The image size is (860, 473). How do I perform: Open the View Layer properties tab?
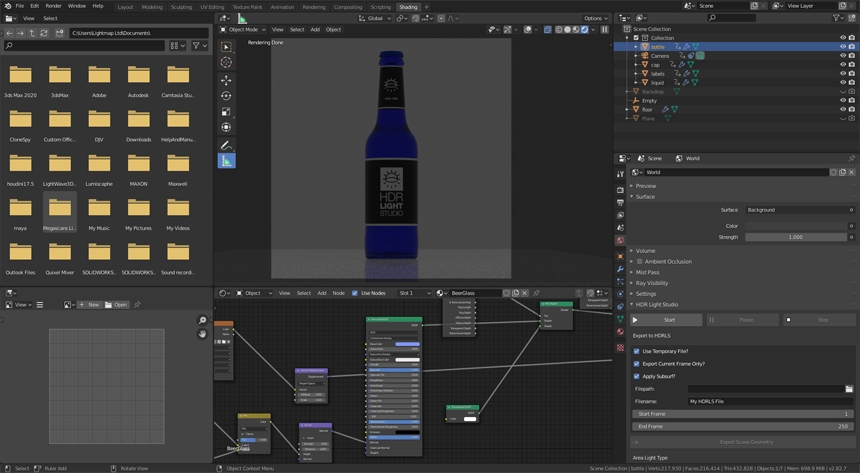click(x=620, y=215)
